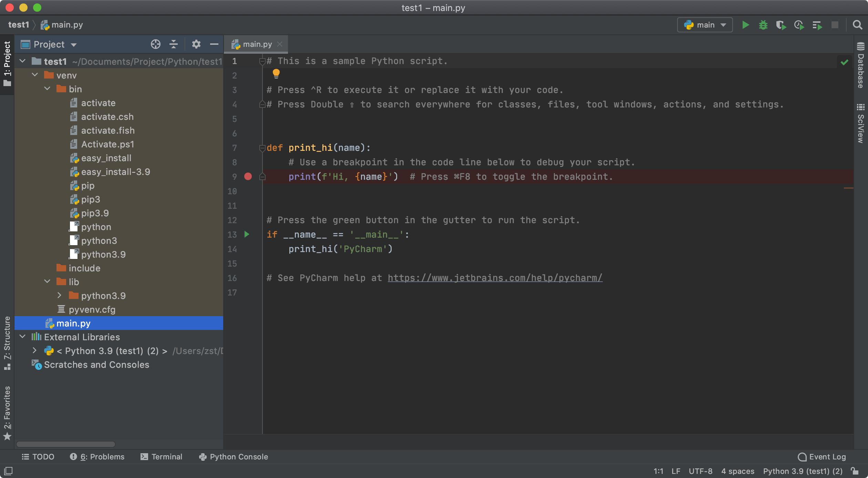This screenshot has width=868, height=478.
Task: Toggle read-only lock icon in status bar
Action: tap(855, 471)
